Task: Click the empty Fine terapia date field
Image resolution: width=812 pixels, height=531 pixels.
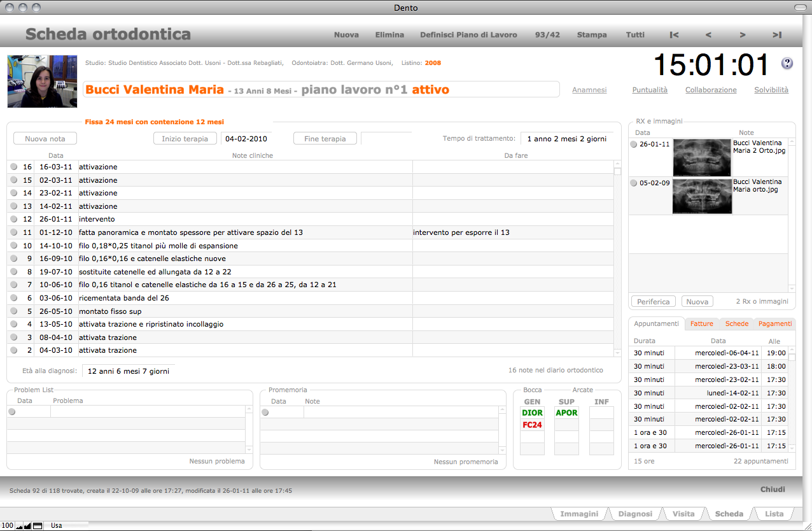Action: click(x=386, y=138)
